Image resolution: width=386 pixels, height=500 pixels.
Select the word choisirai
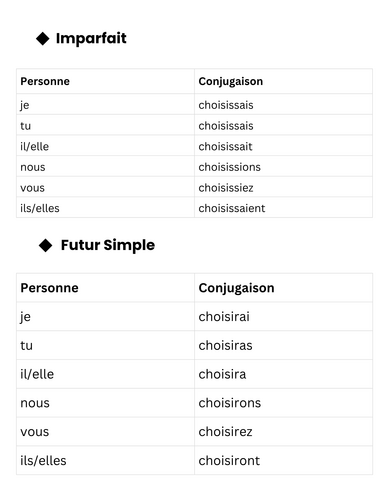(224, 317)
